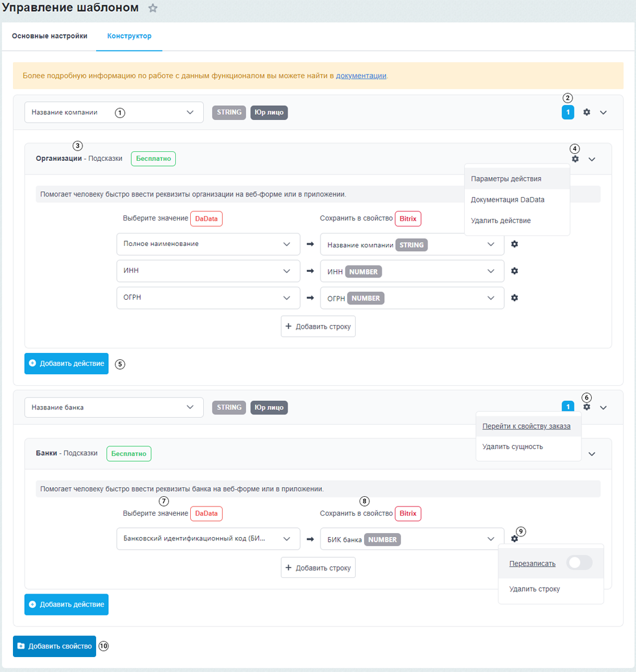Screen dimensions: 636x672
Task: Click gear icon for Полное наименование row
Action: pos(515,244)
